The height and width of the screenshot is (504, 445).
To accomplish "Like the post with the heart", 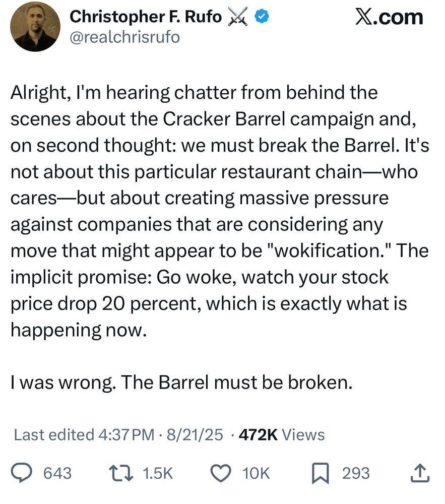I will point(220,473).
